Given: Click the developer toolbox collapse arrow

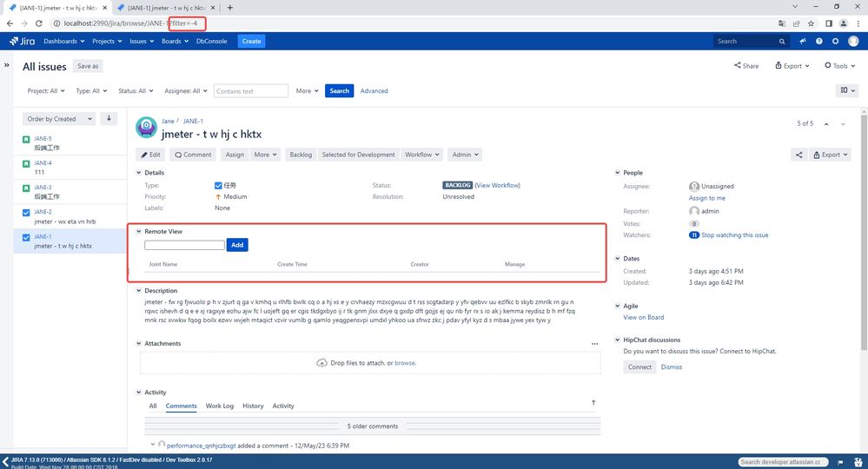Looking at the screenshot, I should pyautogui.click(x=5, y=462).
